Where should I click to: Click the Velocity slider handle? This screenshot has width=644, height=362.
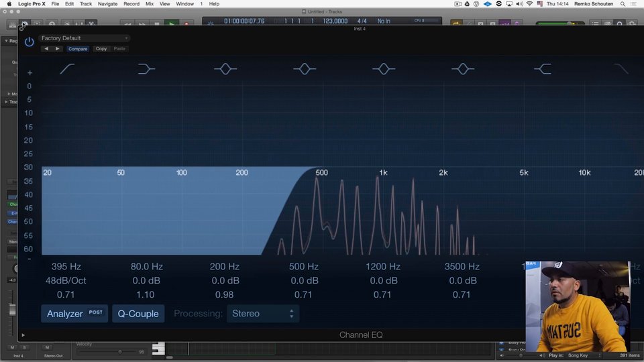pos(120,352)
